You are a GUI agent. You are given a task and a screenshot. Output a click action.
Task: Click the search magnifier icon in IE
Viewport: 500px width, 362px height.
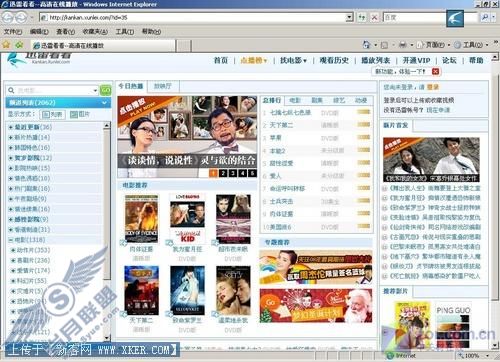point(486,17)
